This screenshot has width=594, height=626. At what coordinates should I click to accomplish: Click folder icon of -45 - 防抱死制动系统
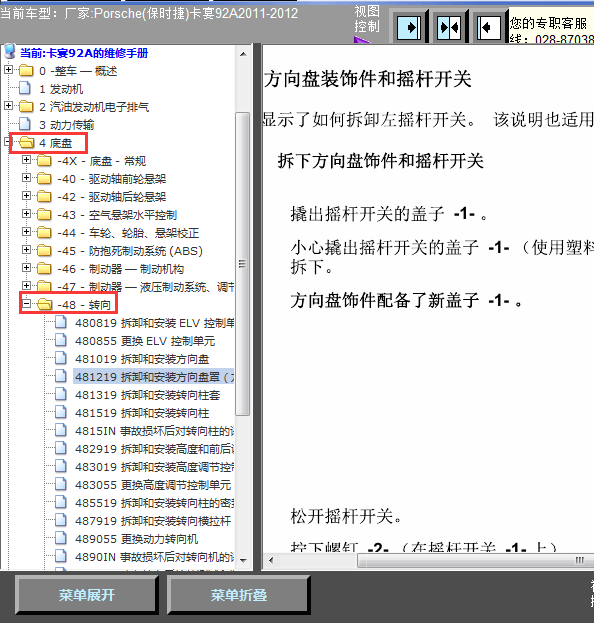coord(44,250)
